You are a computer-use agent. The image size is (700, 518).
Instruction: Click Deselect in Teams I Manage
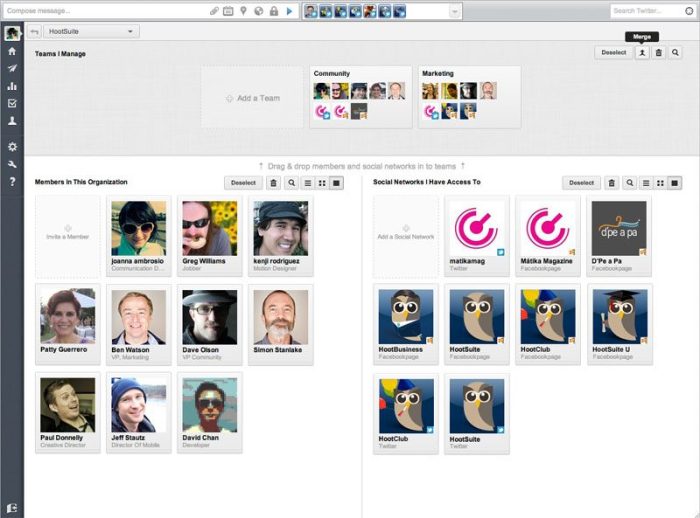coord(614,53)
